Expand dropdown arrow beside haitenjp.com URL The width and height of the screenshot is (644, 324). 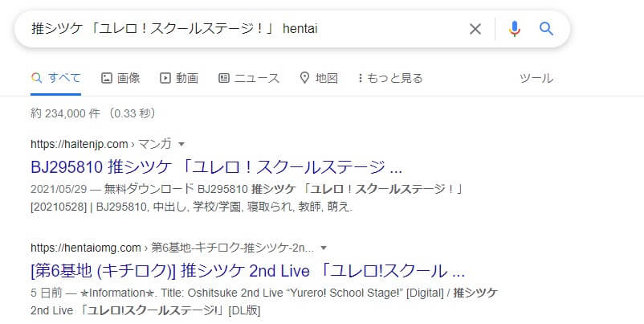coord(181,144)
